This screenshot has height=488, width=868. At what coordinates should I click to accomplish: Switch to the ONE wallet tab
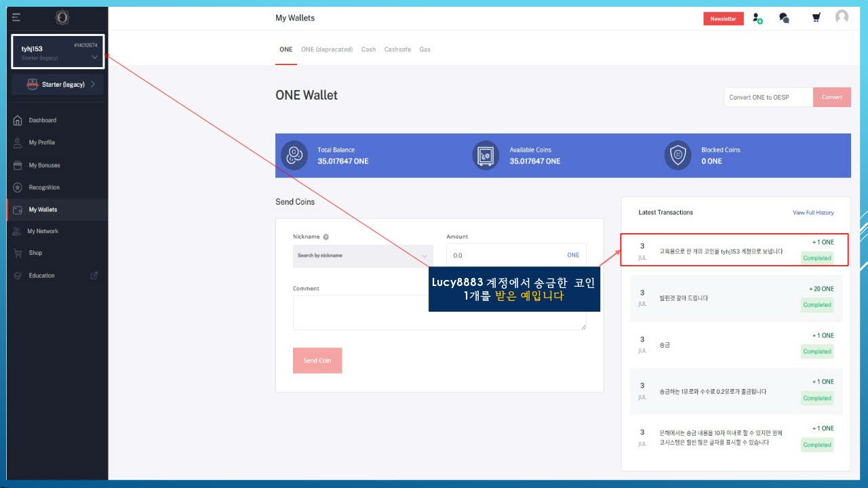(286, 49)
